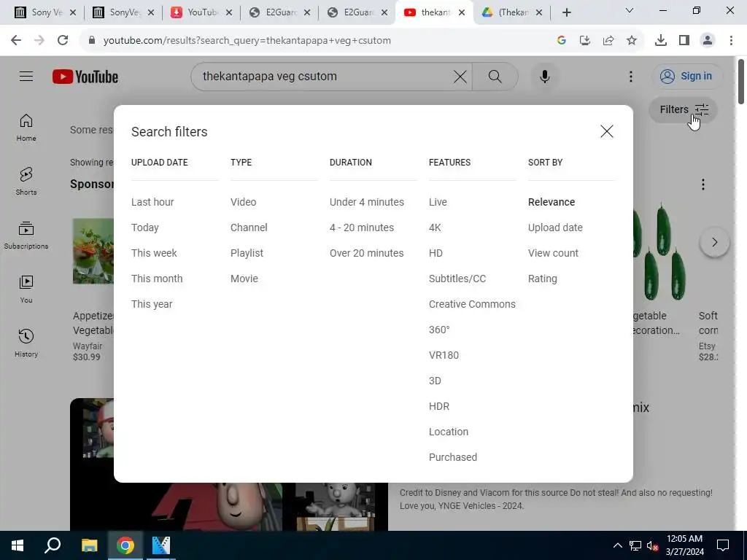Click the share page icon in address bar
This screenshot has height=560, width=747.
click(608, 41)
